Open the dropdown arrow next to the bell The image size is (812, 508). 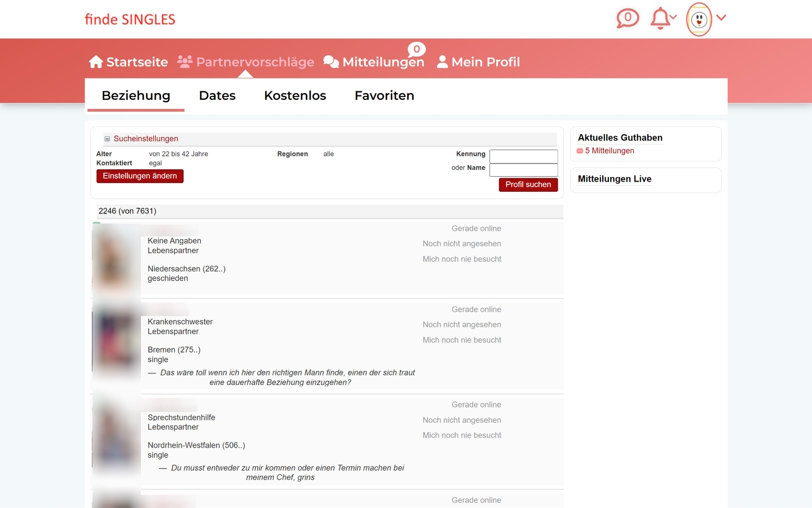point(673,18)
